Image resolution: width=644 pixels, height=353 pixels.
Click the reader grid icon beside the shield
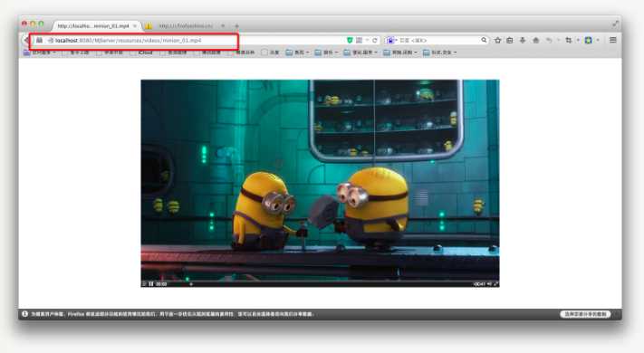click(x=360, y=40)
